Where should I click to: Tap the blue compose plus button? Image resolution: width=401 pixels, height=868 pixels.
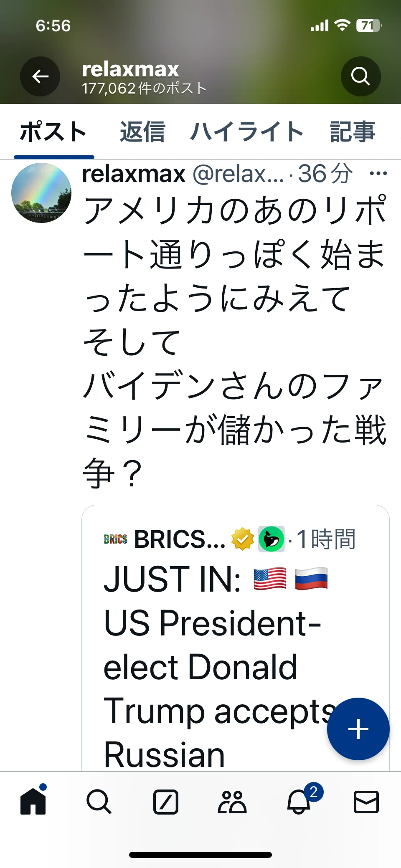click(x=358, y=729)
